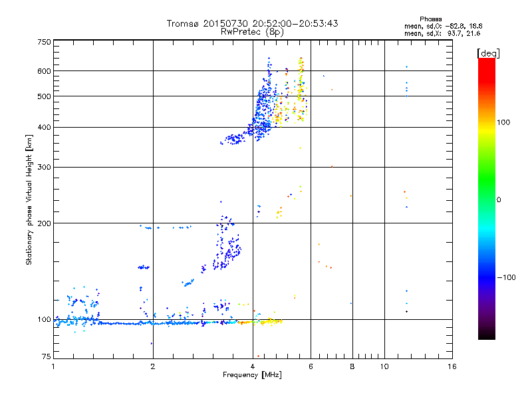Click the 'mean, sd,X: 93.7, 21.6' line
This screenshot has height=399, width=532.
point(442,33)
